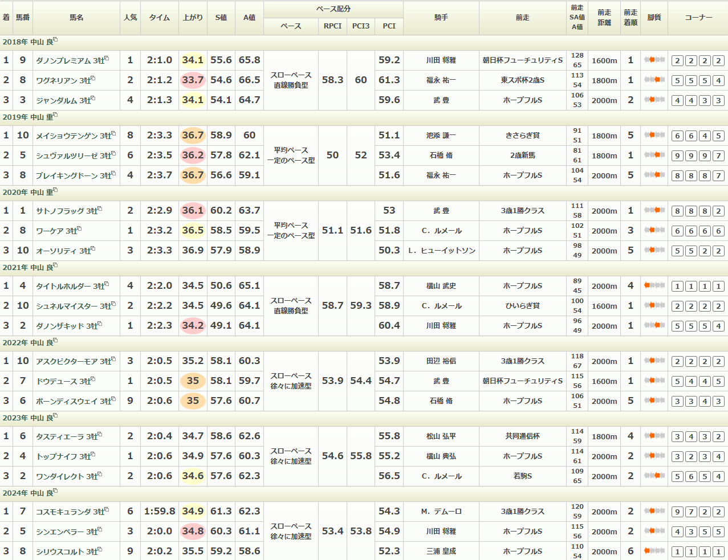The image size is (728, 560).
Task: Open the popup icon next to 2018年 中山 良
Action: 55,40
